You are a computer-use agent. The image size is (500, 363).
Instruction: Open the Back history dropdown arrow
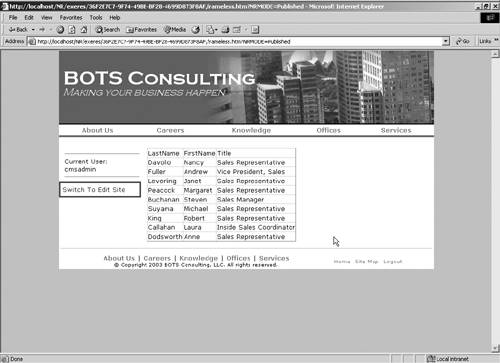click(x=33, y=30)
